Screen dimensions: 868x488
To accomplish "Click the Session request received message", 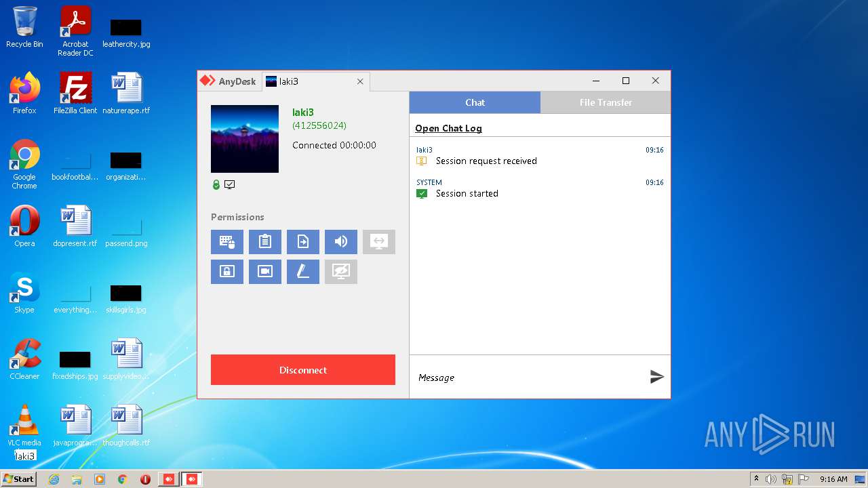I will [486, 161].
